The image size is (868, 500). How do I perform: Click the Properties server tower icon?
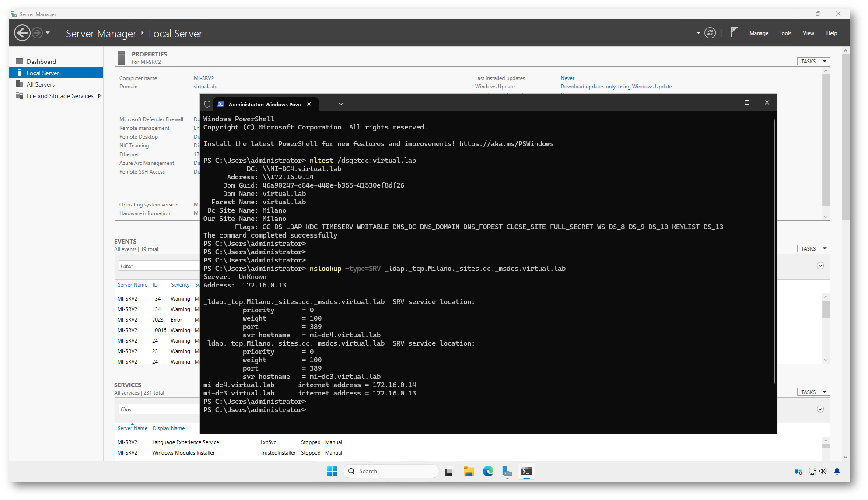121,58
